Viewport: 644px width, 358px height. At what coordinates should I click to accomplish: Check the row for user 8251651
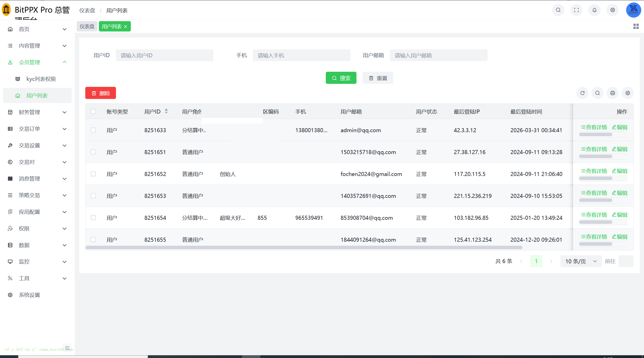(x=93, y=152)
